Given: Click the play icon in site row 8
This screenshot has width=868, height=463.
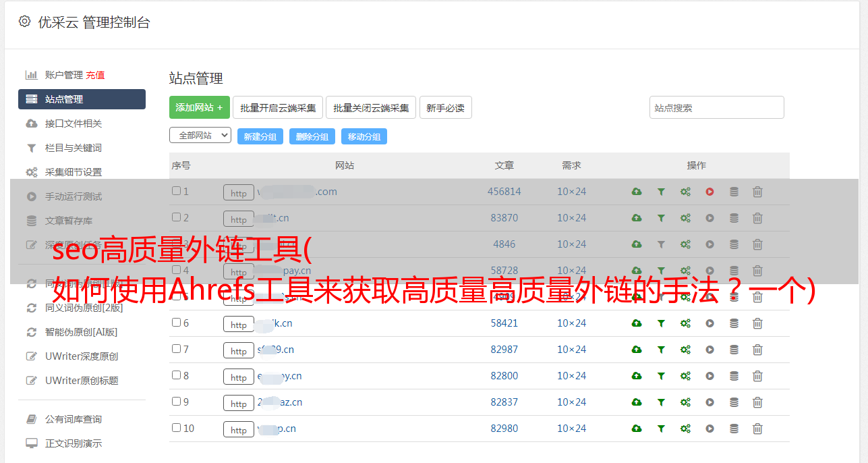Looking at the screenshot, I should (710, 376).
